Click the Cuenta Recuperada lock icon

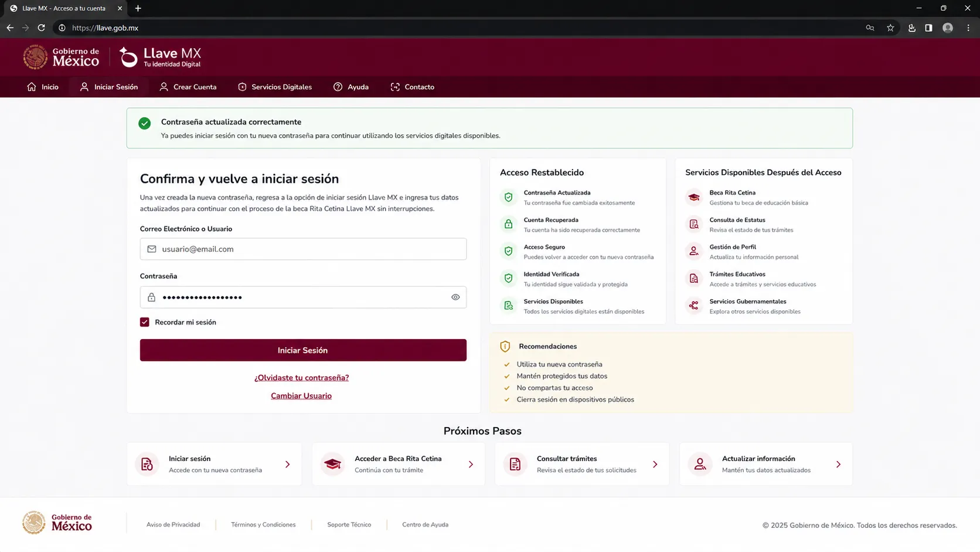tap(508, 224)
